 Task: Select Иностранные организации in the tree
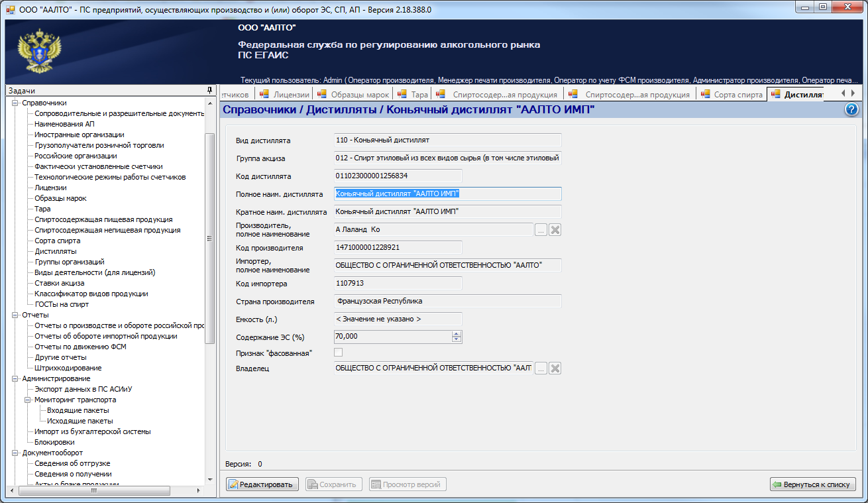click(x=79, y=135)
